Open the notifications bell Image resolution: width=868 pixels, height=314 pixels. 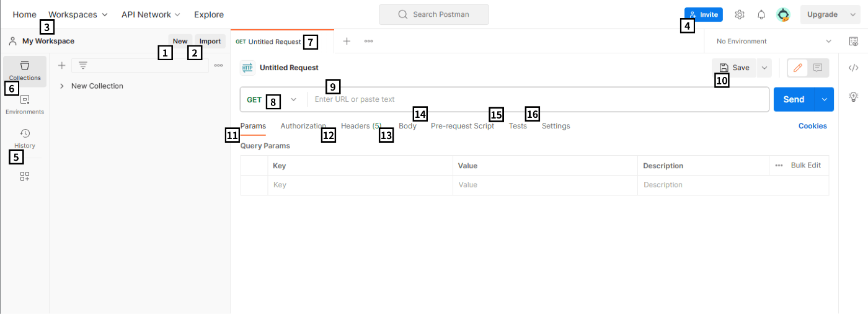pos(761,14)
